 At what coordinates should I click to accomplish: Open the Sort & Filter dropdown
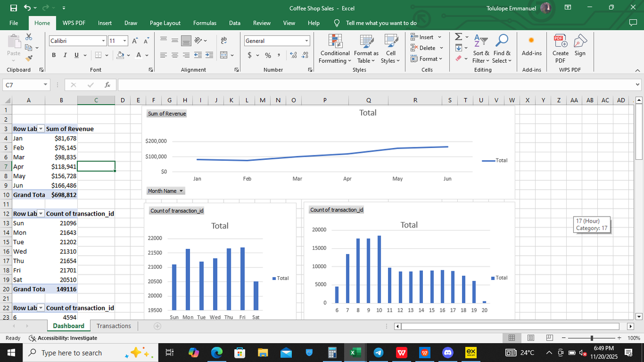480,49
